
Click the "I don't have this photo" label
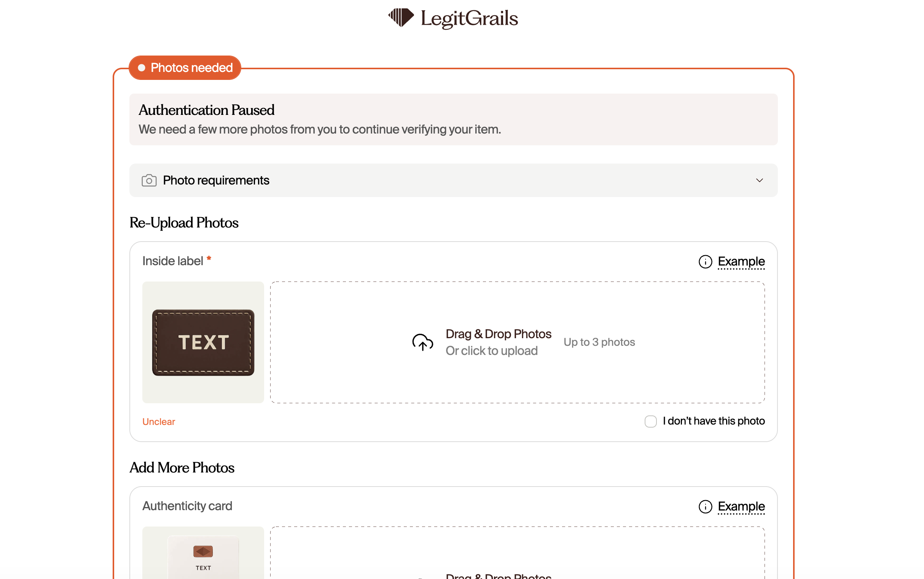pyautogui.click(x=714, y=421)
